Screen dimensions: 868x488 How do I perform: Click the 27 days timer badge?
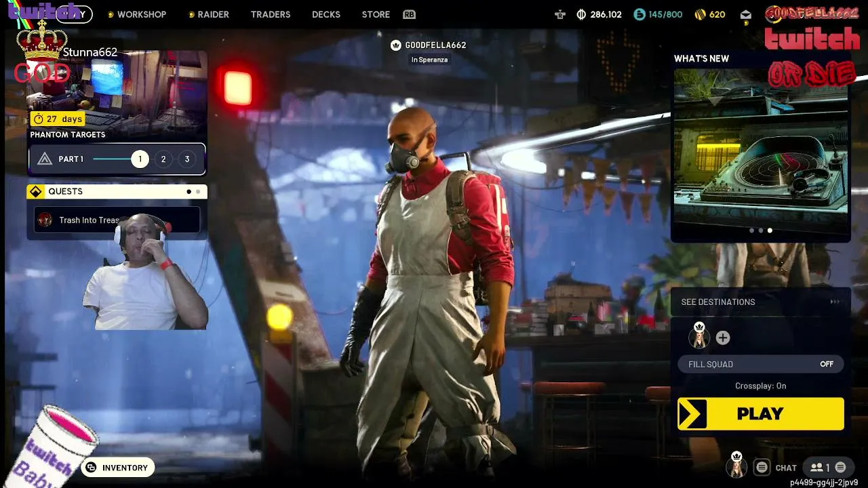(58, 119)
